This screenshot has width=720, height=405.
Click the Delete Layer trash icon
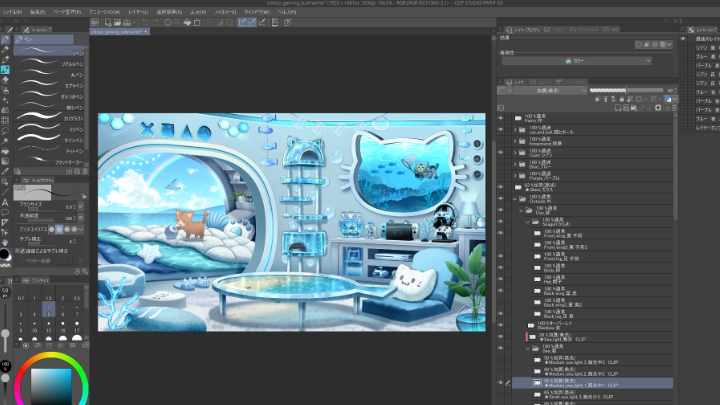[674, 108]
